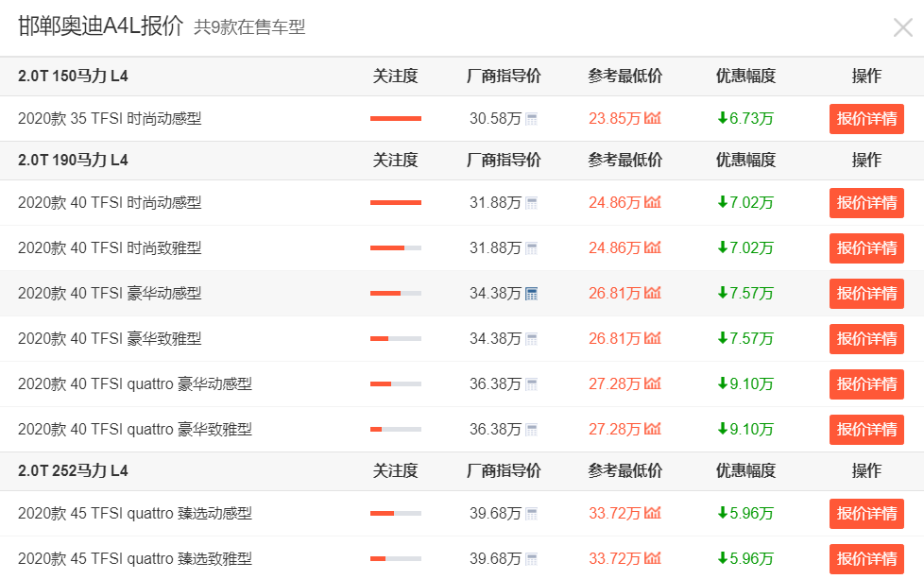Open calculator icon for 40 quattro 豪华致雅型
924x579 pixels.
tap(532, 430)
